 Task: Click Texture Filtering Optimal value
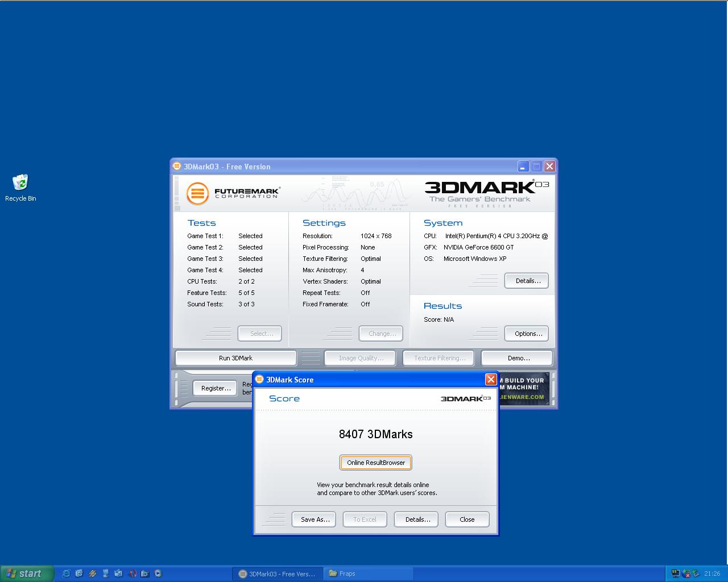[x=371, y=259]
